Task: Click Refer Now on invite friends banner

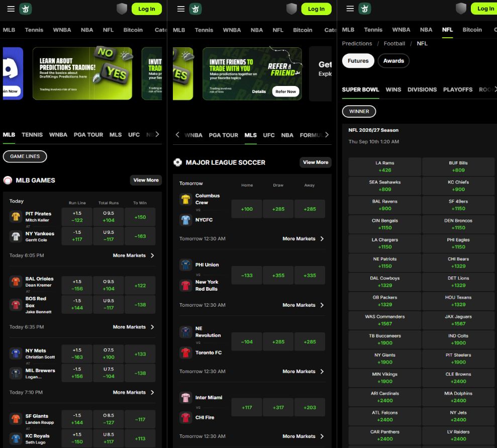Action: click(285, 92)
